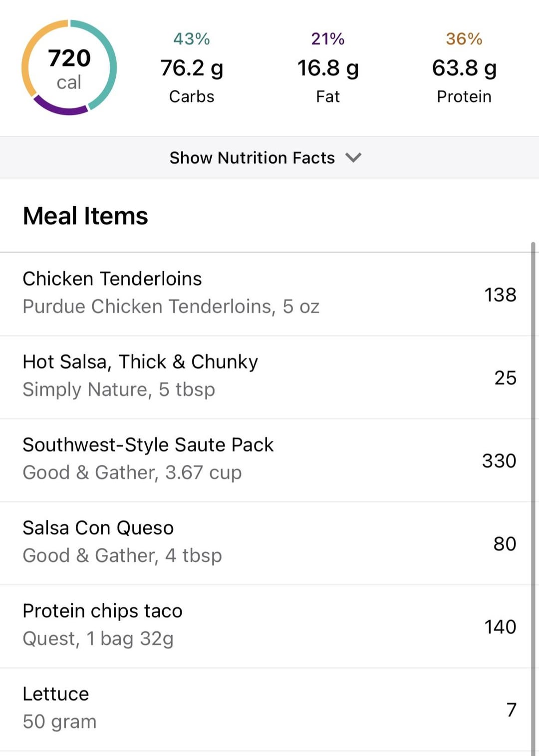Expand the Show Nutrition Facts chevron

[x=353, y=158]
